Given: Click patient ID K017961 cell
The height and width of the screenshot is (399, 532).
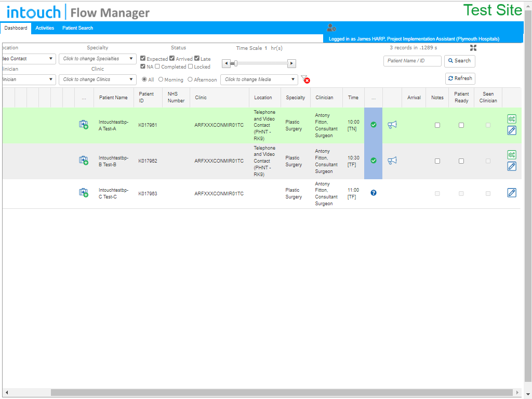Looking at the screenshot, I should click(x=148, y=125).
